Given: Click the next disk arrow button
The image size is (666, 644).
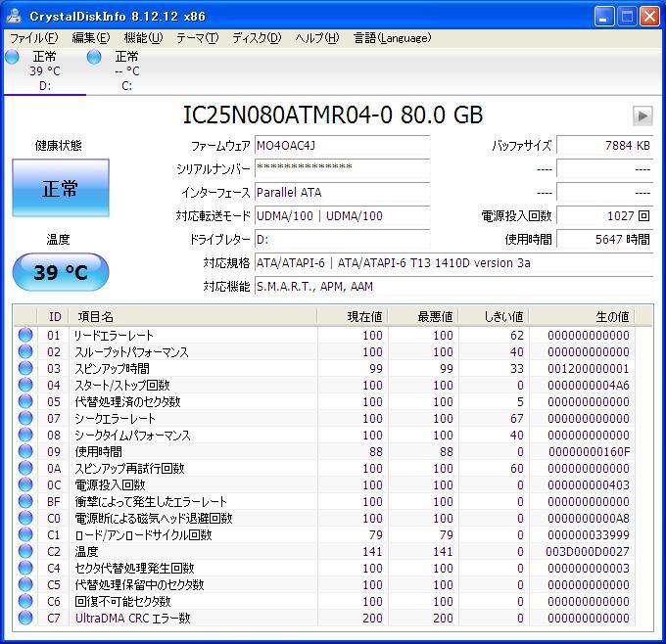Looking at the screenshot, I should 642,115.
